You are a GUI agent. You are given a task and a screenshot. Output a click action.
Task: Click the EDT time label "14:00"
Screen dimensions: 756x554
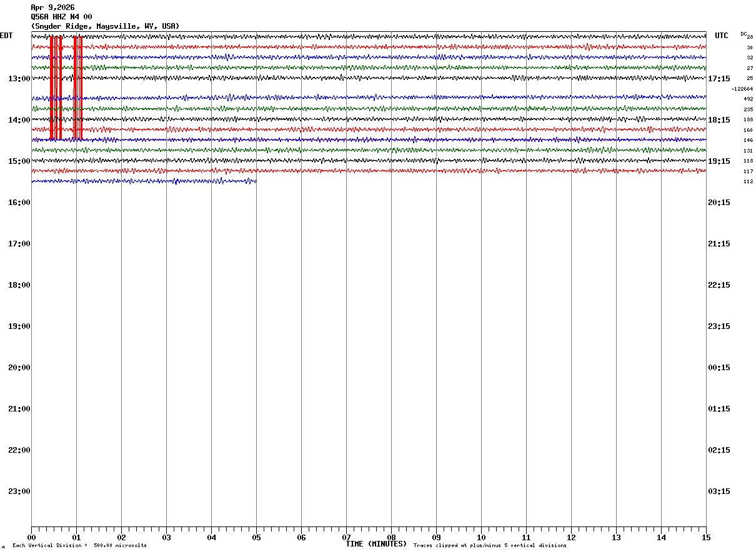(19, 120)
